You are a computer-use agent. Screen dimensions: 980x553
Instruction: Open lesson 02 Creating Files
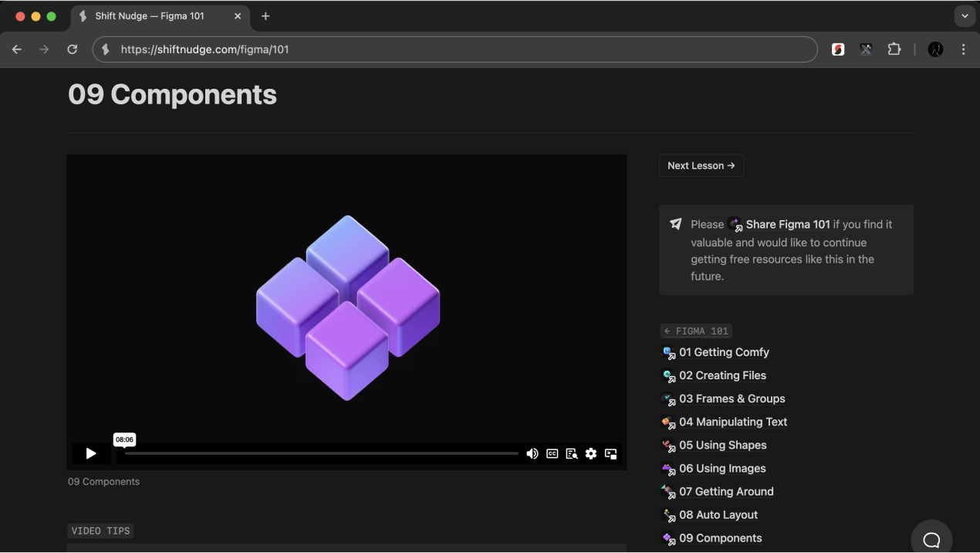[722, 375]
